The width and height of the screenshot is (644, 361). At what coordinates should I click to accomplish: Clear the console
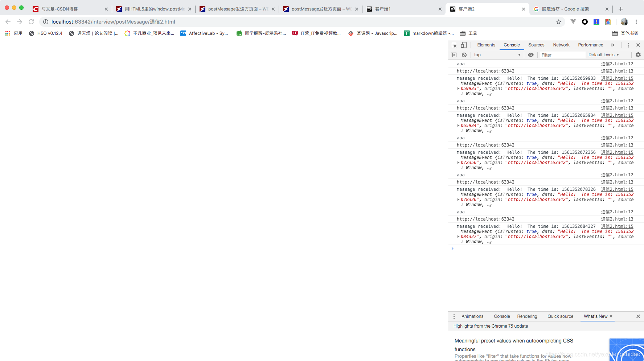point(464,55)
